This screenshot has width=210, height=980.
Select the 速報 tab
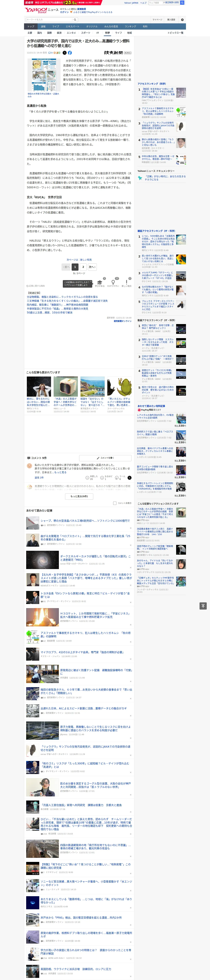43,27
